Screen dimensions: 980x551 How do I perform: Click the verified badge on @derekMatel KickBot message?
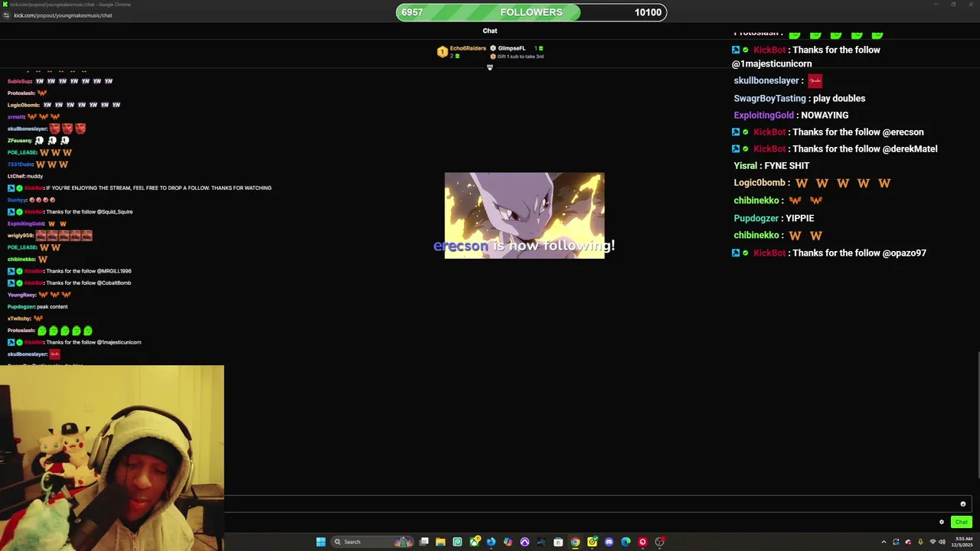click(x=746, y=148)
